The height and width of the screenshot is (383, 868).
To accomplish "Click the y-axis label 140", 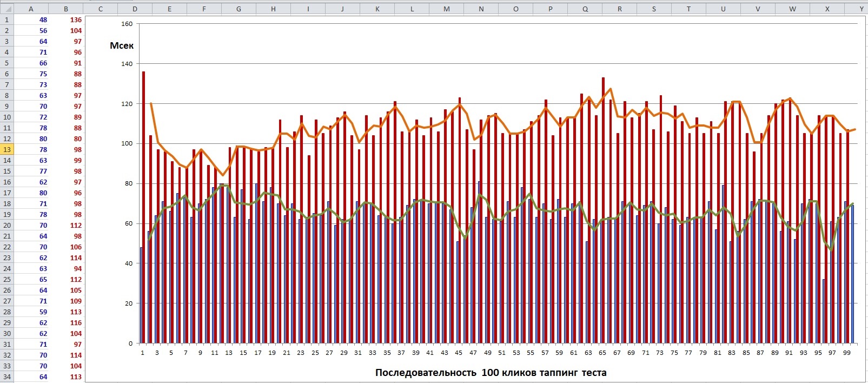I will 127,64.
